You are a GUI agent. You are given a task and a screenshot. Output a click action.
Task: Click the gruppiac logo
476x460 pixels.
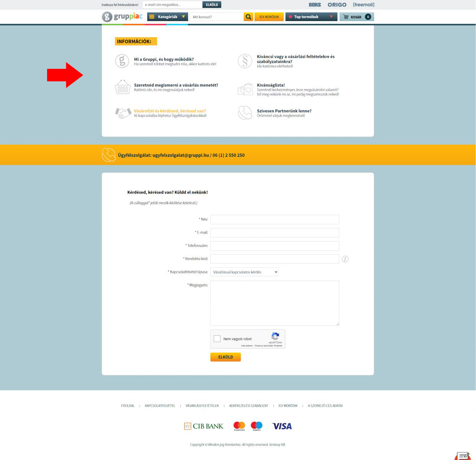coord(122,17)
